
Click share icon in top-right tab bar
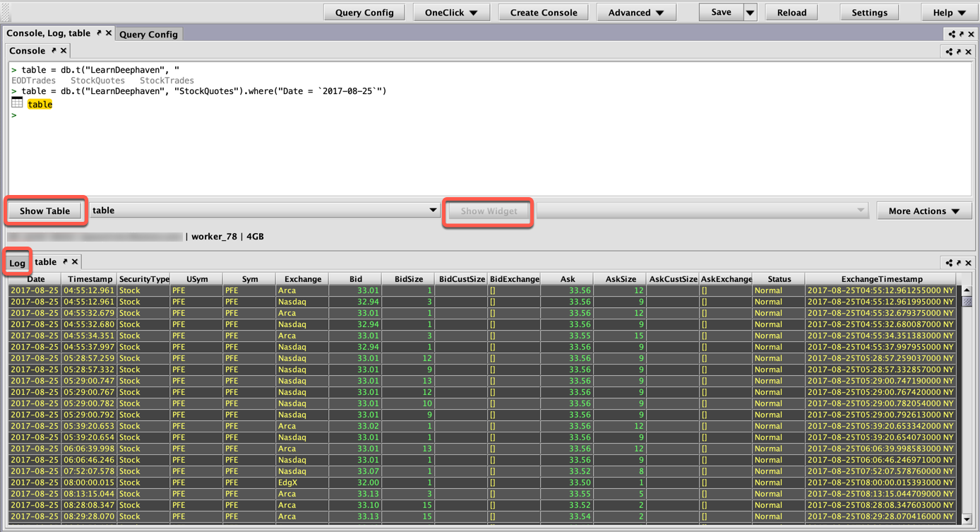point(952,34)
